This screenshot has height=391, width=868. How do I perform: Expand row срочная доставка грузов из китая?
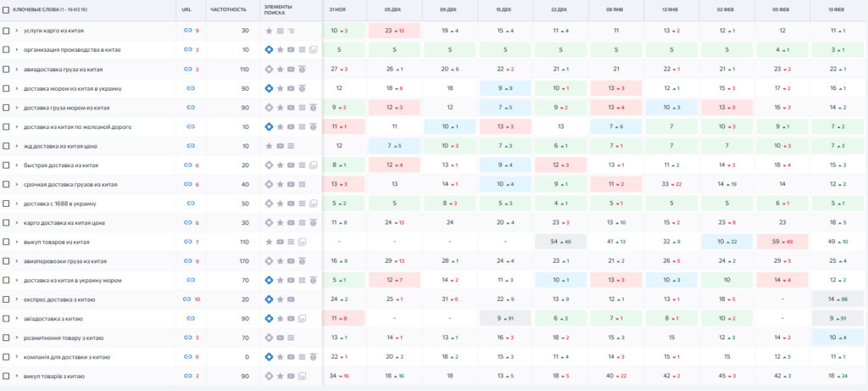point(17,184)
